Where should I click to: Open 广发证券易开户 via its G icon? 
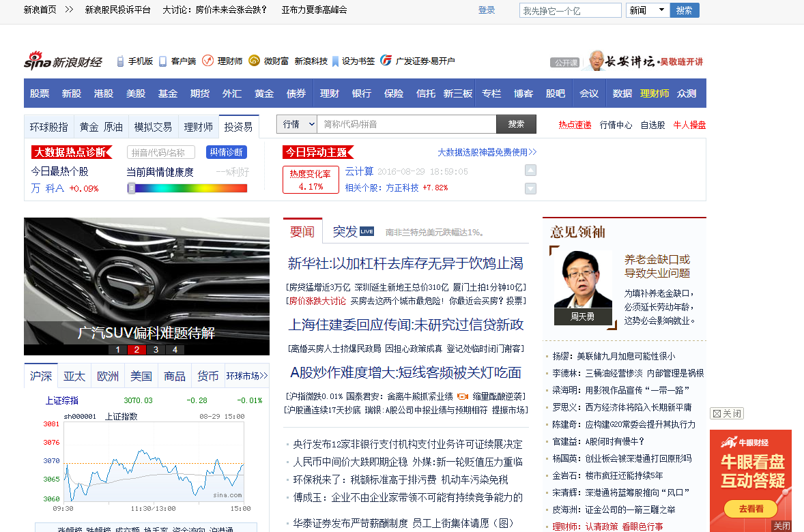tap(386, 61)
